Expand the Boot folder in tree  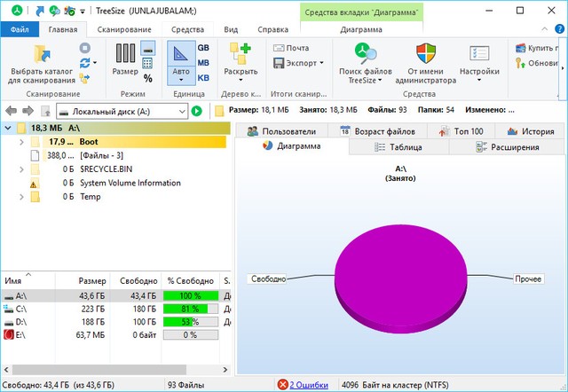click(x=21, y=141)
